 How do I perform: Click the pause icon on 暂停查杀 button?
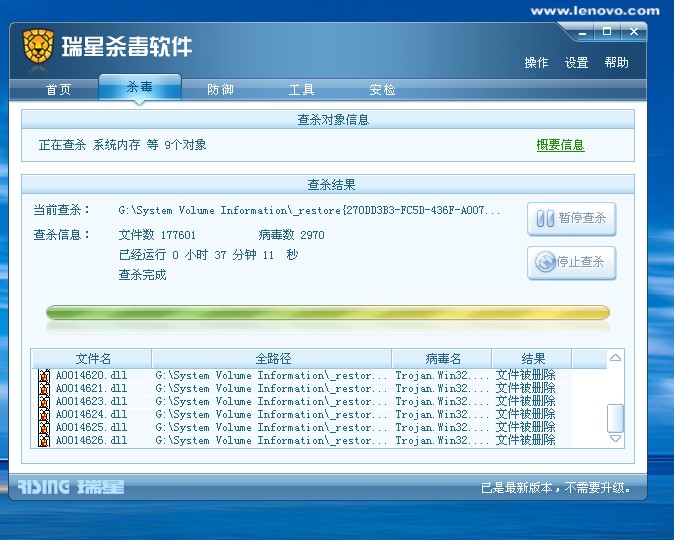[545, 218]
